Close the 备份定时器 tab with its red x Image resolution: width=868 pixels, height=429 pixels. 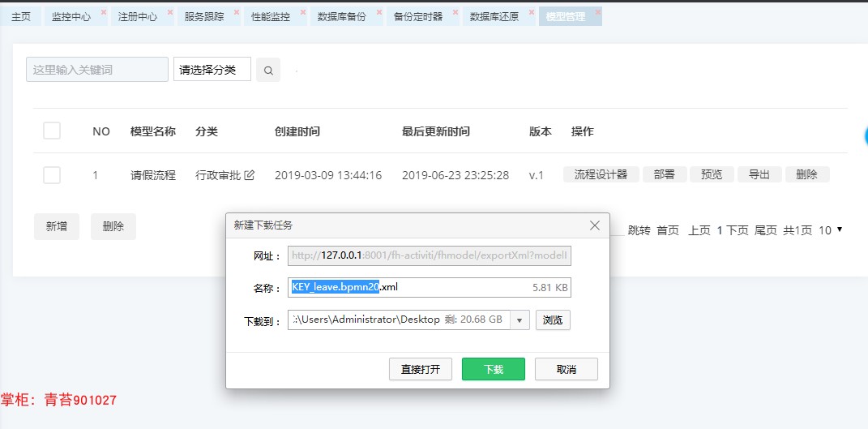(455, 11)
